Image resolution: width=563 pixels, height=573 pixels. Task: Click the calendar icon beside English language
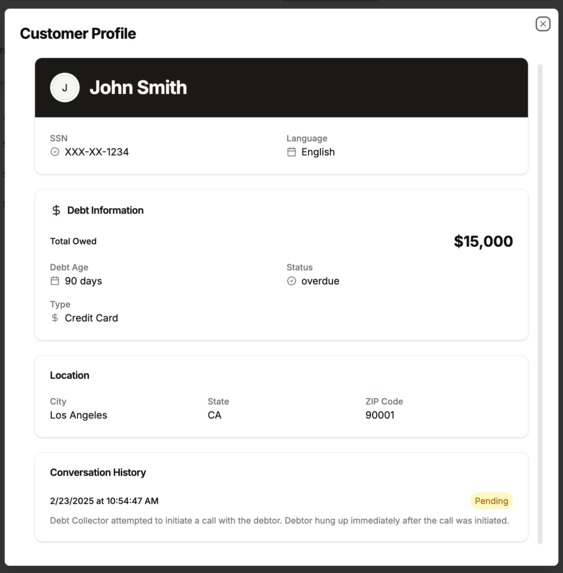coord(291,152)
